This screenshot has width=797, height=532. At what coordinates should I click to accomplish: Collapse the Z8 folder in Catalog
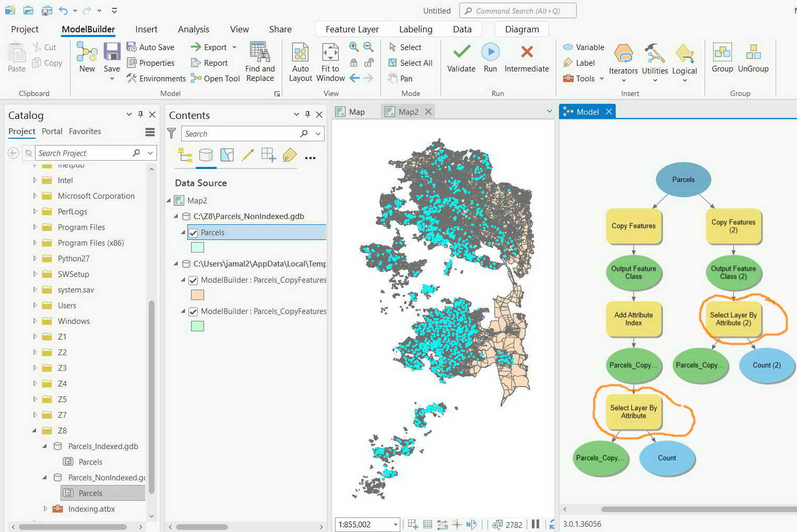(34, 430)
